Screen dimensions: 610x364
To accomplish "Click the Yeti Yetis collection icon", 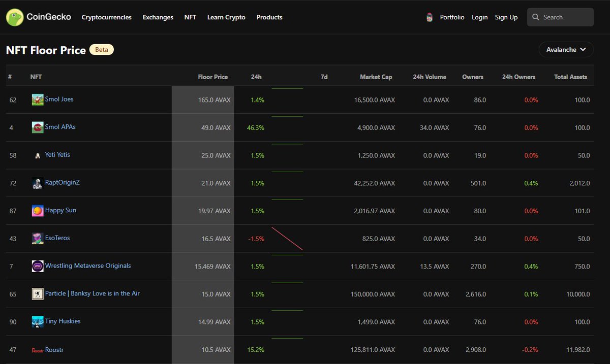I will [38, 155].
